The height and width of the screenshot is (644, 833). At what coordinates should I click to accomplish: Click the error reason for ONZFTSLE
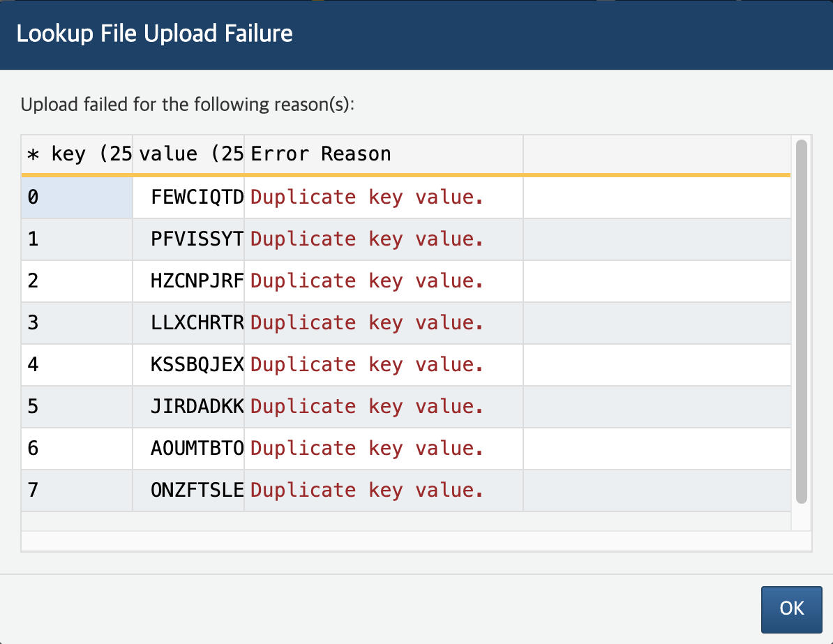tap(384, 491)
